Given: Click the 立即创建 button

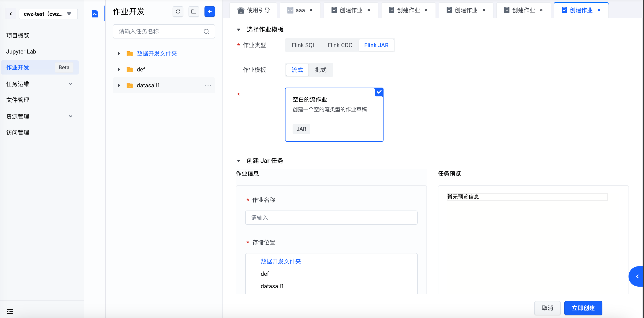Looking at the screenshot, I should coord(583,308).
